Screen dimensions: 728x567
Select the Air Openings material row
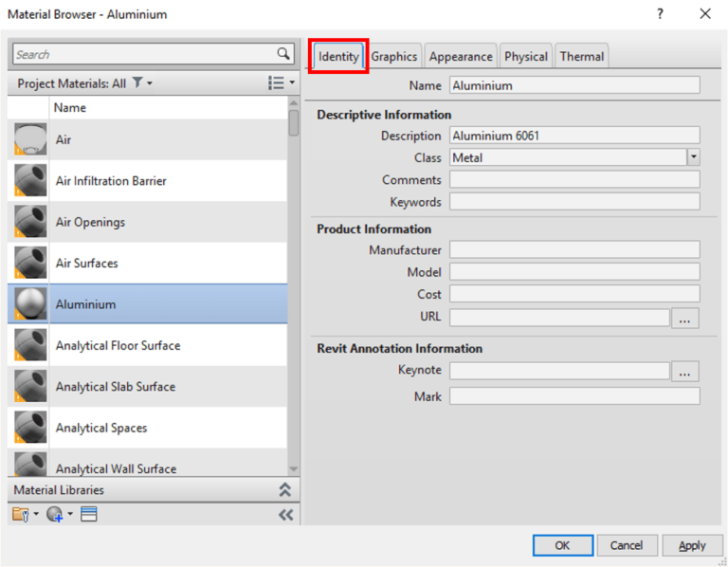[x=148, y=222]
